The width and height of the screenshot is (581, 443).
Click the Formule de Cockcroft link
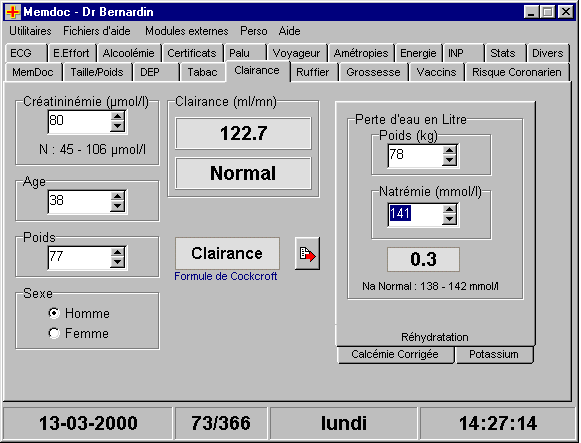point(226,276)
